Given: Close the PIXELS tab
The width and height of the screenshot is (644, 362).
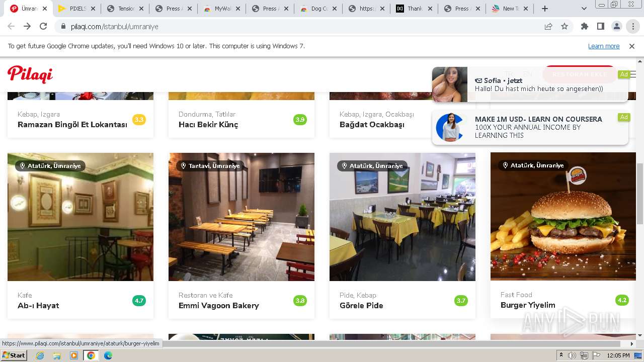Looking at the screenshot, I should 93,9.
